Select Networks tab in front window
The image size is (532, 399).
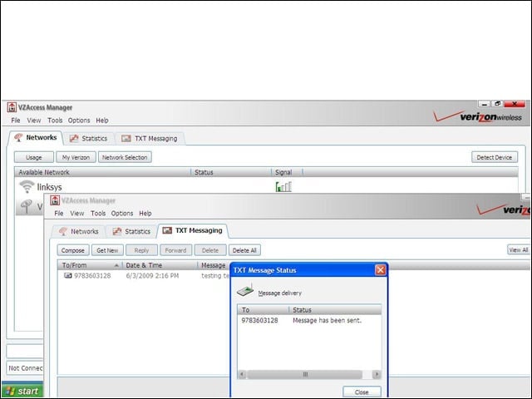pyautogui.click(x=79, y=231)
